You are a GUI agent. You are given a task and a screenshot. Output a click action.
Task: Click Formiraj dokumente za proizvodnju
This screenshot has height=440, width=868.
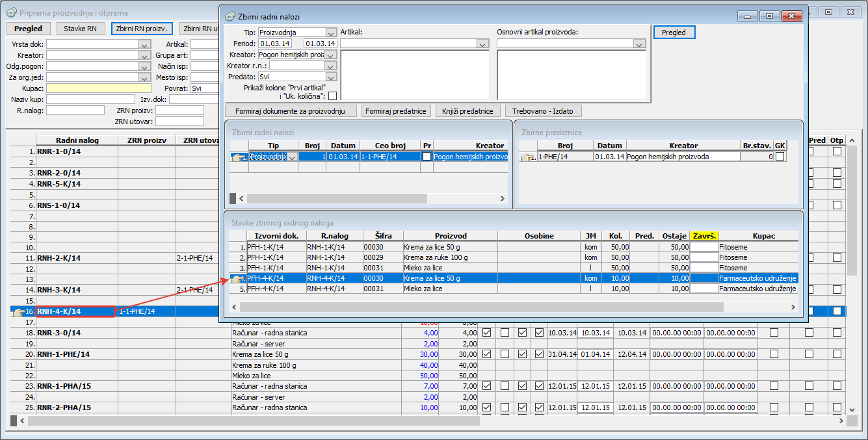[x=291, y=111]
